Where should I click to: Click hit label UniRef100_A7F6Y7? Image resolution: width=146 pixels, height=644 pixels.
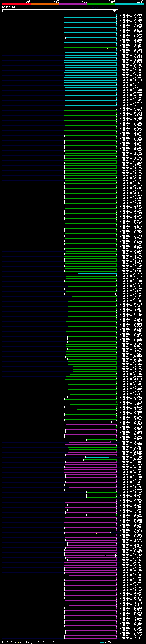(131, 316)
